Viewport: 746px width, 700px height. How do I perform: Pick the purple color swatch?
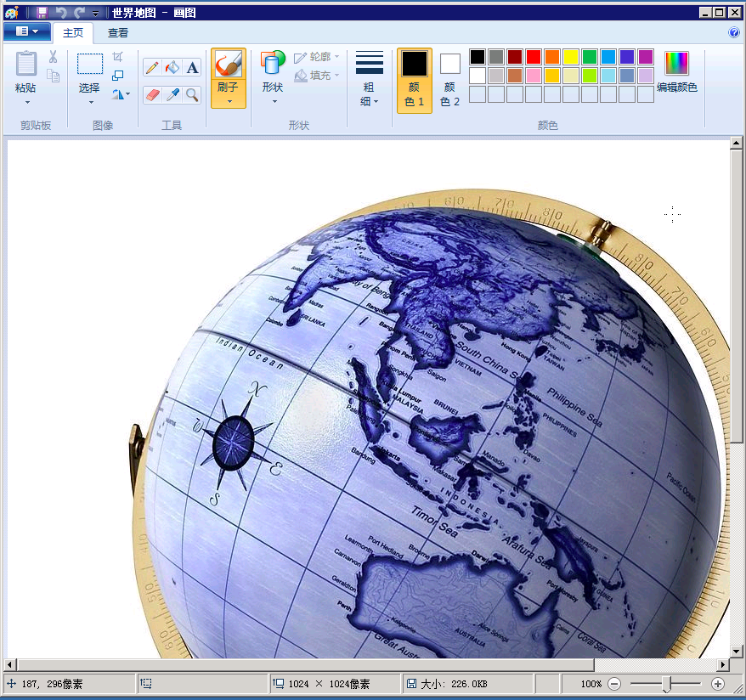pos(646,57)
